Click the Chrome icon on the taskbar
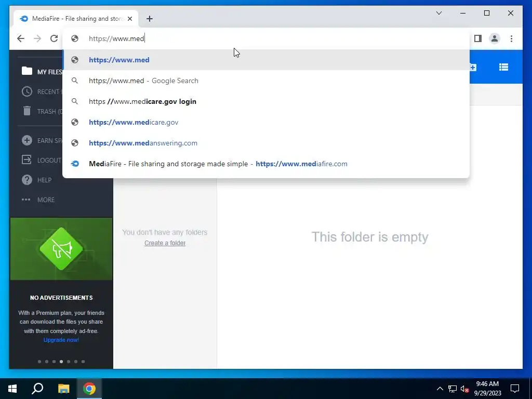Viewport: 532px width, 399px height. pos(89,389)
